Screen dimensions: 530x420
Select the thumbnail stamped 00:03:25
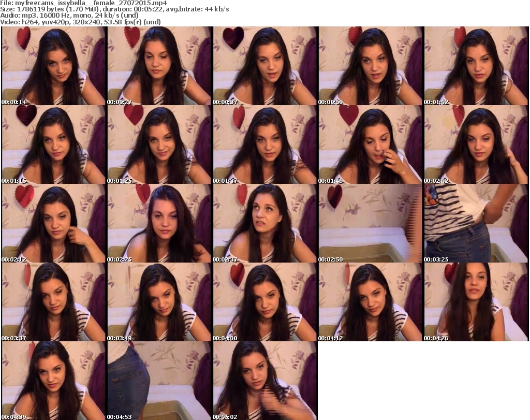pos(476,223)
